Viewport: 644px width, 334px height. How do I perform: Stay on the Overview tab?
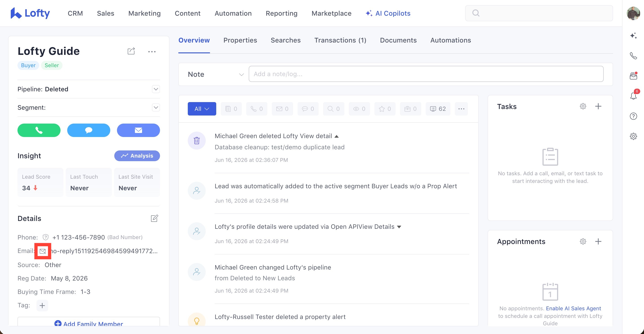(x=194, y=40)
